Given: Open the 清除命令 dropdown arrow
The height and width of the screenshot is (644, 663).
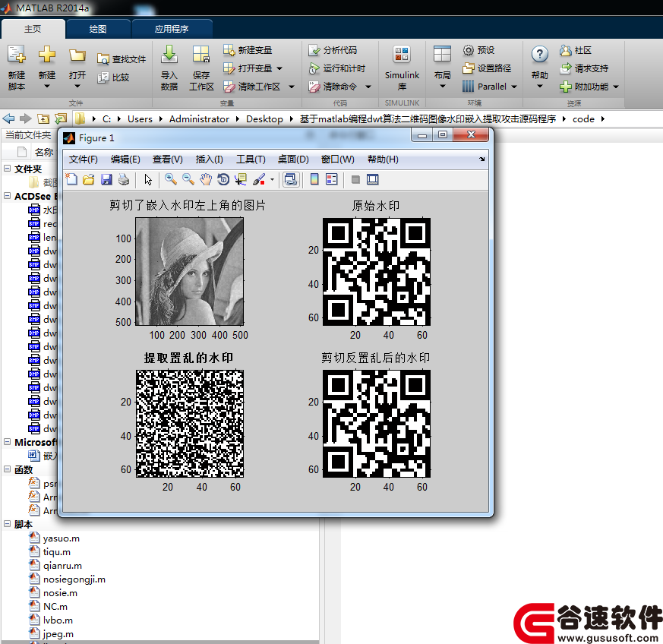Looking at the screenshot, I should (x=368, y=87).
